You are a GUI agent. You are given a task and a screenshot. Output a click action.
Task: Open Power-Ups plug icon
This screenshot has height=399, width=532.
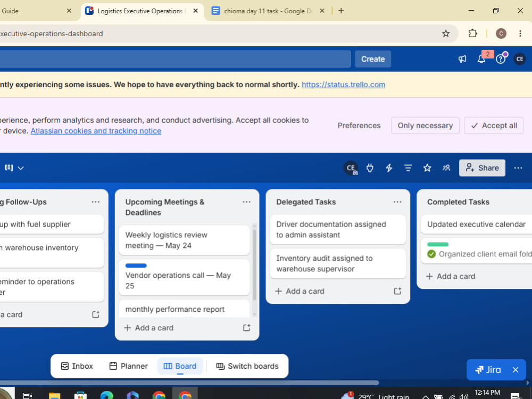point(370,168)
